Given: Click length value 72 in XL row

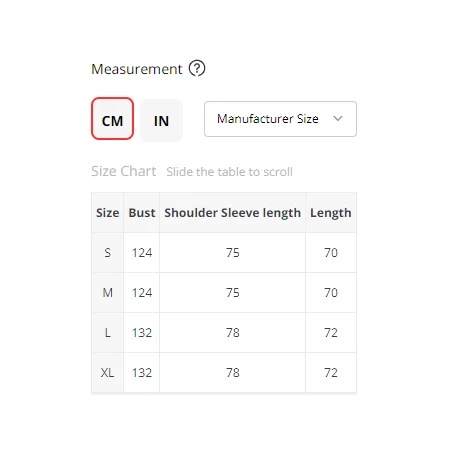Looking at the screenshot, I should [331, 373].
